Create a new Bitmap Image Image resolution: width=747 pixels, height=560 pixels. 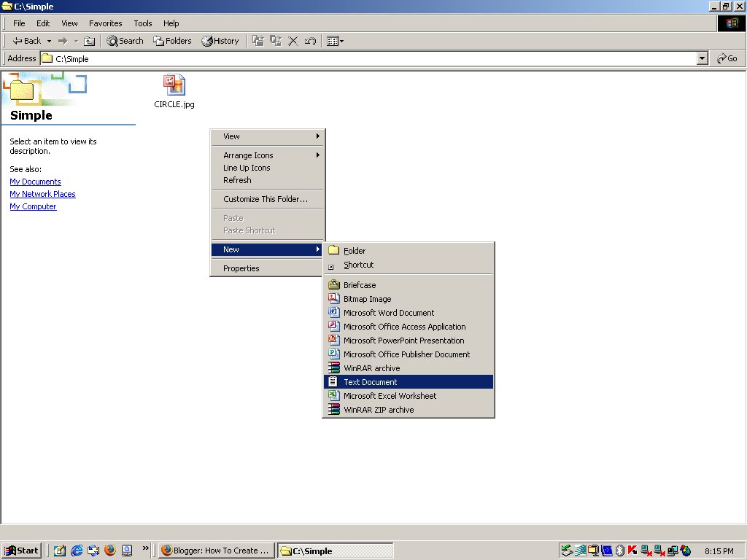tap(409, 298)
